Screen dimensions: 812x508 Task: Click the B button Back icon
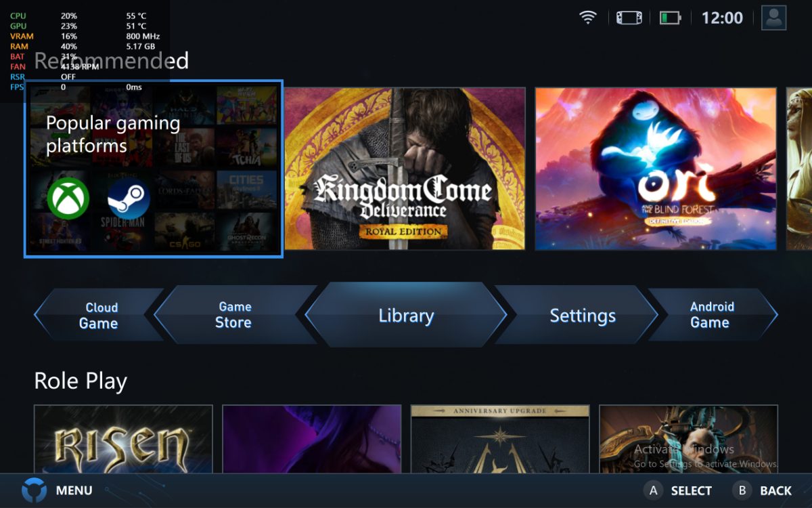(x=742, y=490)
